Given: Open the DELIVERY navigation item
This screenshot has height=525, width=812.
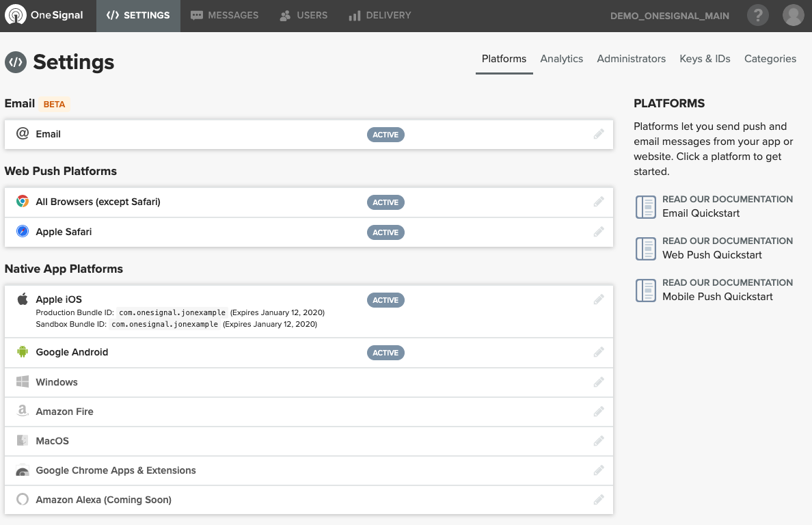Looking at the screenshot, I should click(x=380, y=16).
